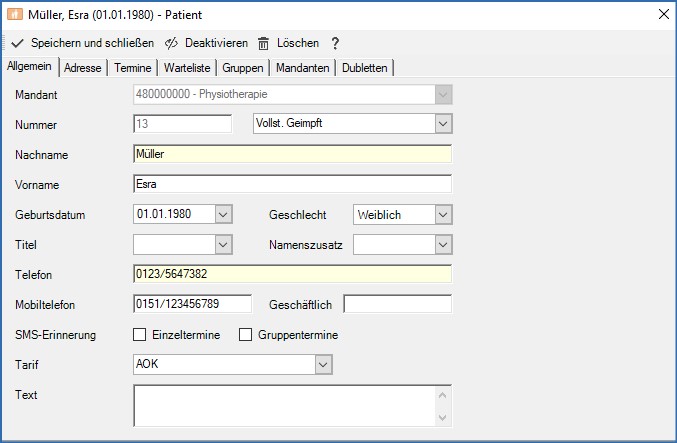Open the Tarif dropdown showing AOK
The width and height of the screenshot is (677, 443).
[x=323, y=364]
